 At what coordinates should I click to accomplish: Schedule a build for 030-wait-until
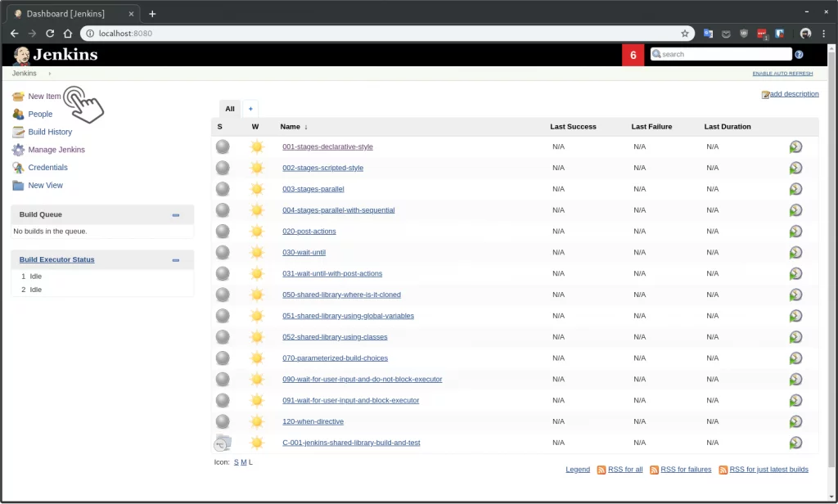click(x=795, y=252)
